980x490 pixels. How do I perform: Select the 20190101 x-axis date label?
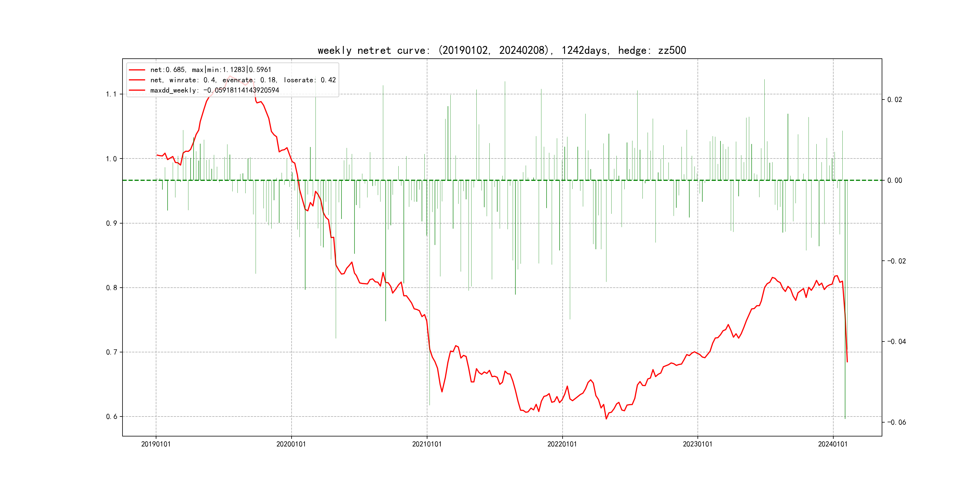[155, 444]
